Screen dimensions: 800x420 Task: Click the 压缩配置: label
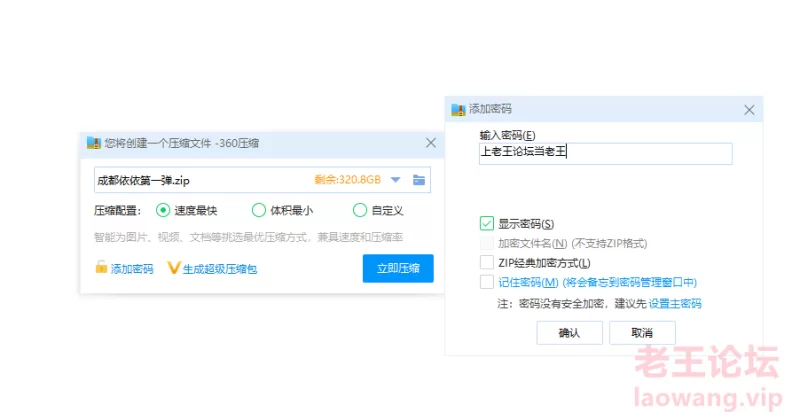[x=117, y=210]
